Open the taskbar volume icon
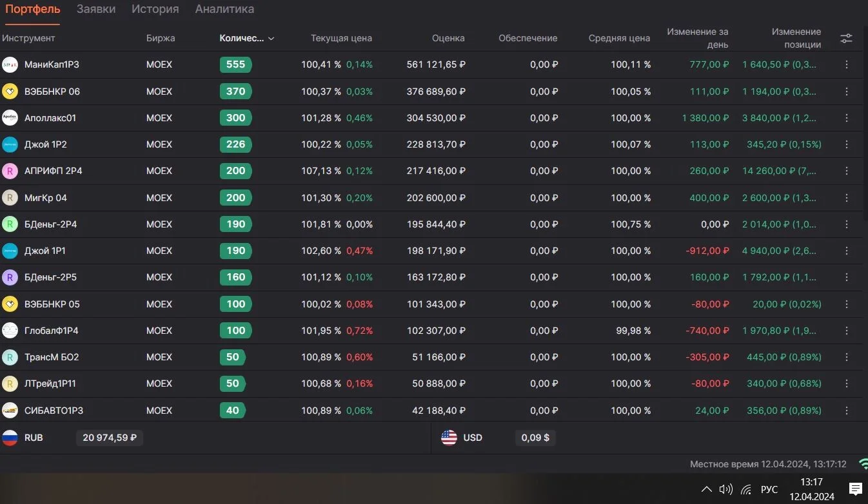 (x=726, y=489)
